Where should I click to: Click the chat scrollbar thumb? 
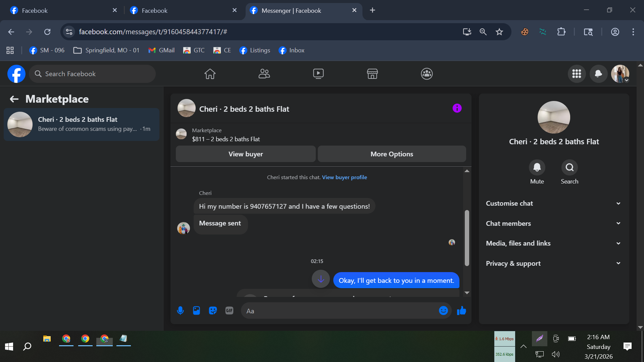point(466,238)
